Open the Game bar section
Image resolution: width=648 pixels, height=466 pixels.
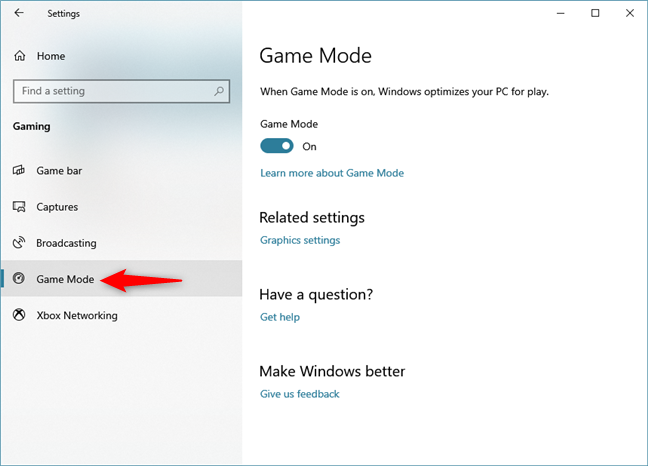(x=122, y=170)
